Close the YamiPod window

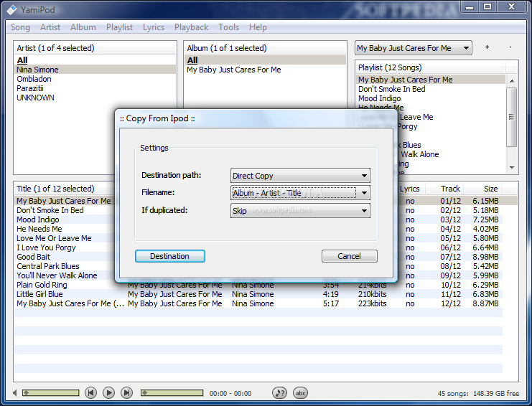[512, 7]
